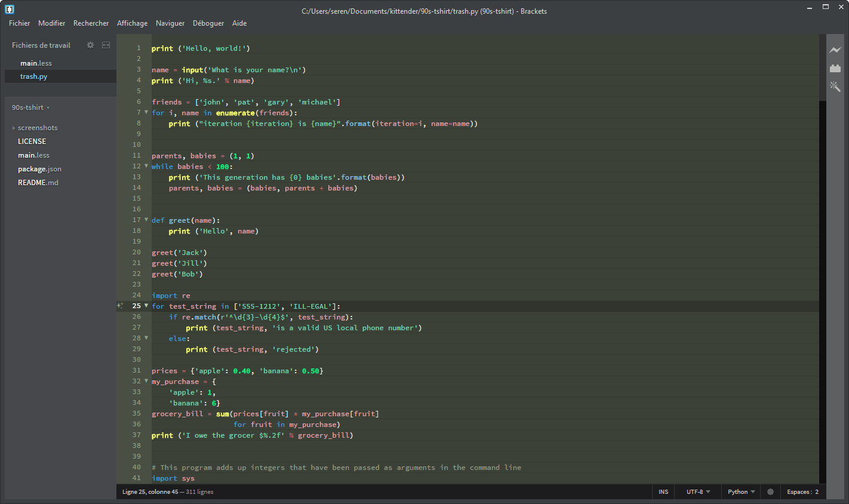This screenshot has width=849, height=504.
Task: Open the Naviguer menu
Action: 170,23
